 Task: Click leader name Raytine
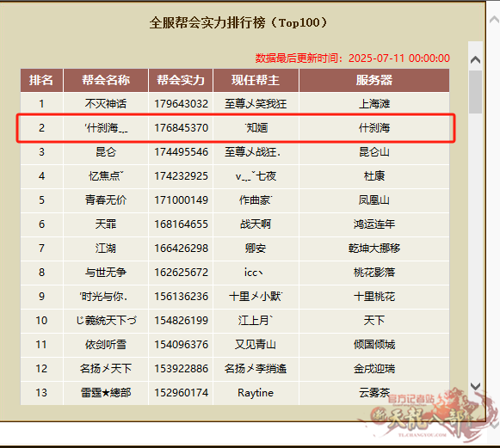256,393
